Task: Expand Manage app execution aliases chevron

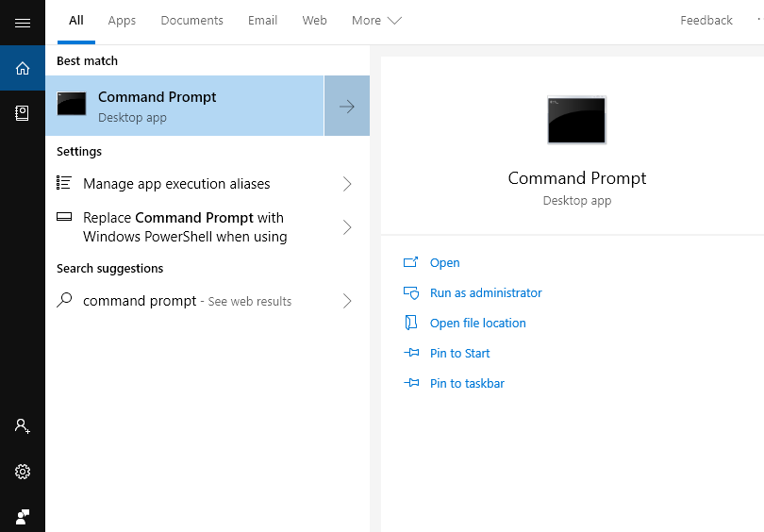Action: coord(347,184)
